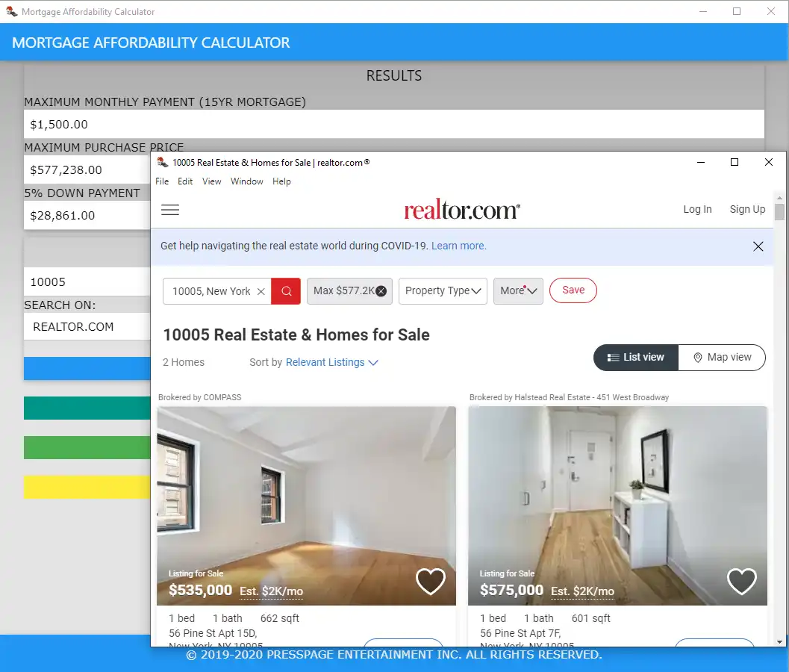
Task: Open the Sort by Relevant Listings dropdown
Action: [x=331, y=362]
